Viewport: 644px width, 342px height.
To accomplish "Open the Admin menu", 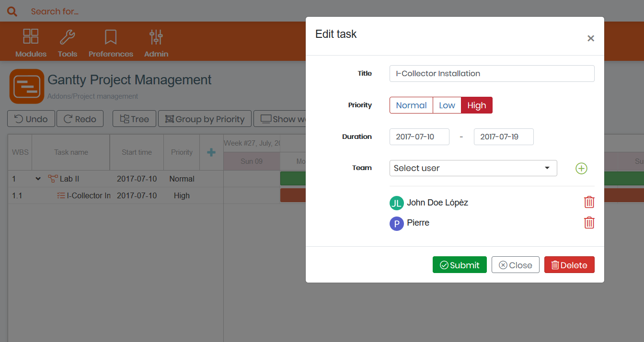I will tap(156, 43).
